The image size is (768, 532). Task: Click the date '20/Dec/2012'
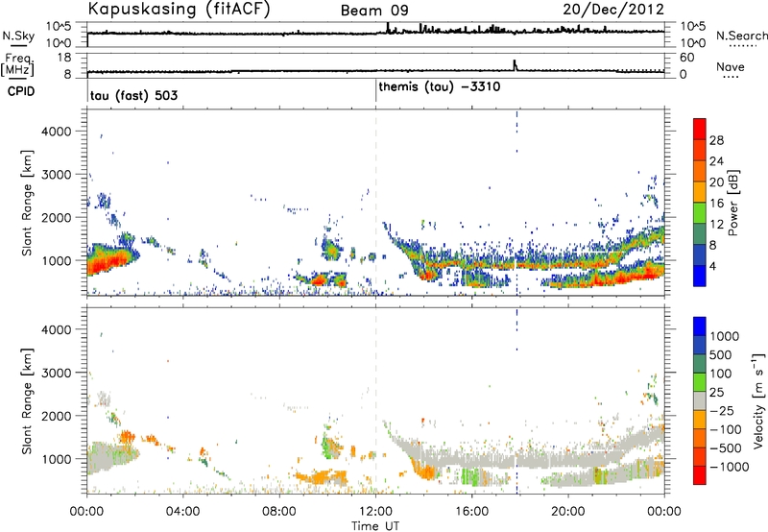(x=613, y=9)
